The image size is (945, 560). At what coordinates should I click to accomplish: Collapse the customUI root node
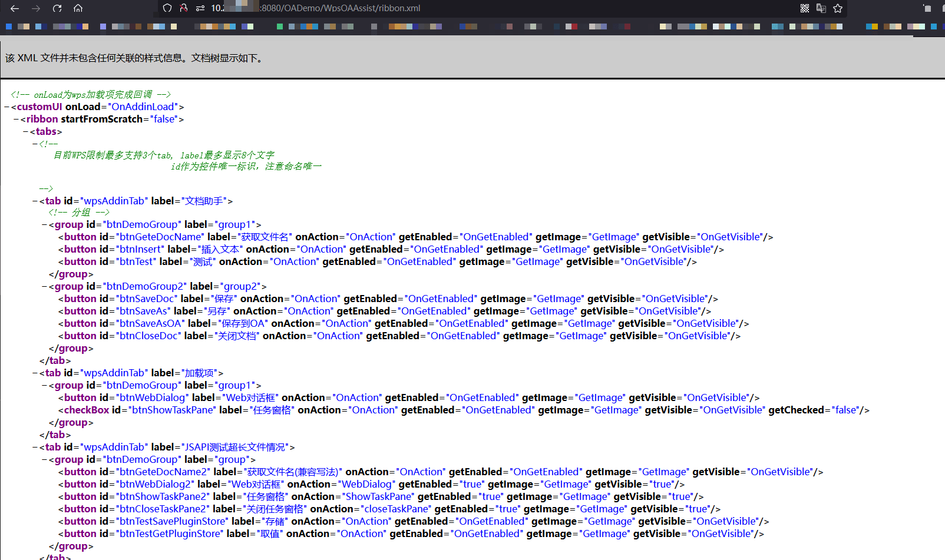5,107
